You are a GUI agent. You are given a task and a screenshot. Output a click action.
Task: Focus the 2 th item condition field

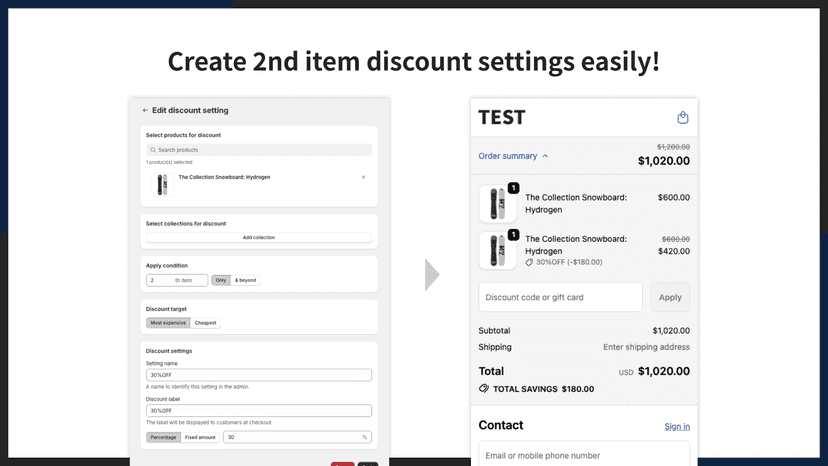[x=177, y=280]
